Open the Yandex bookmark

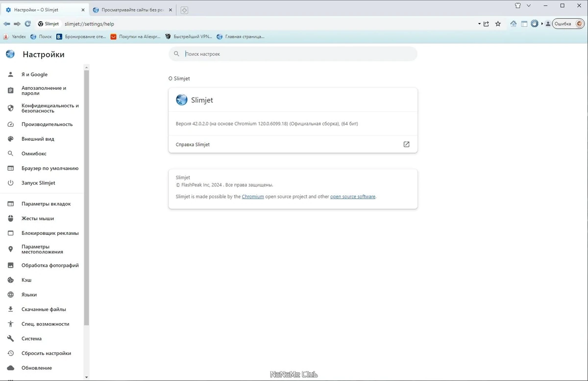14,36
